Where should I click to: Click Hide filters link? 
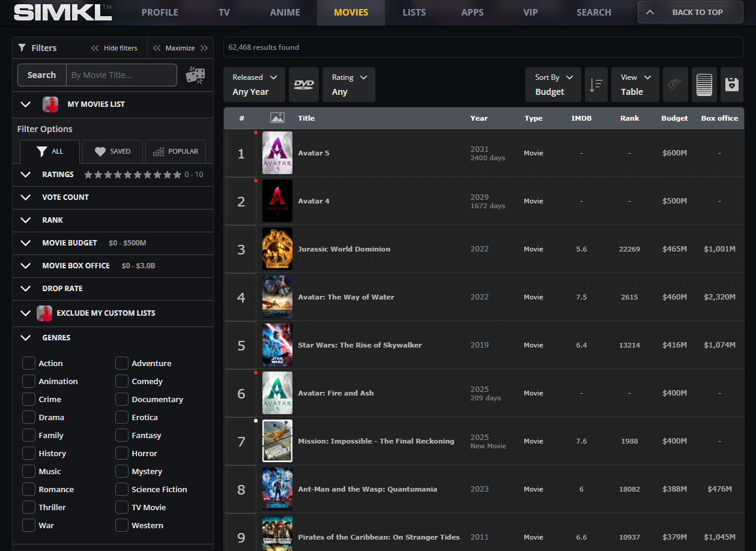click(x=115, y=48)
